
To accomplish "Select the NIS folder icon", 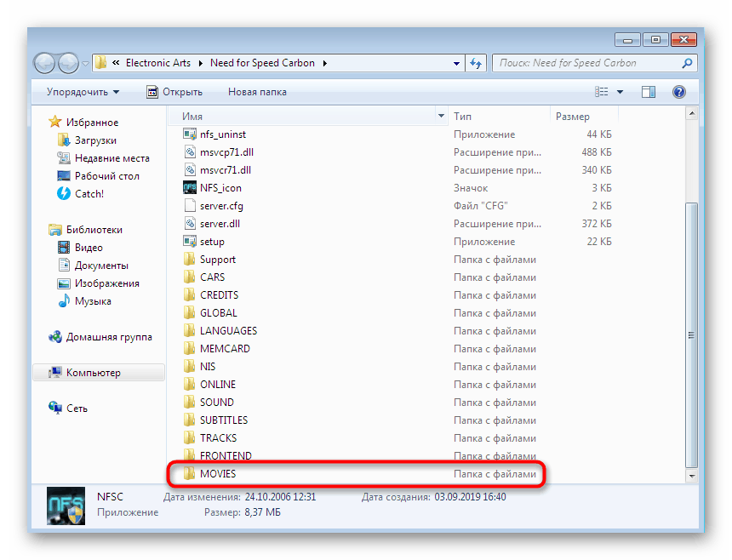I will pyautogui.click(x=189, y=366).
